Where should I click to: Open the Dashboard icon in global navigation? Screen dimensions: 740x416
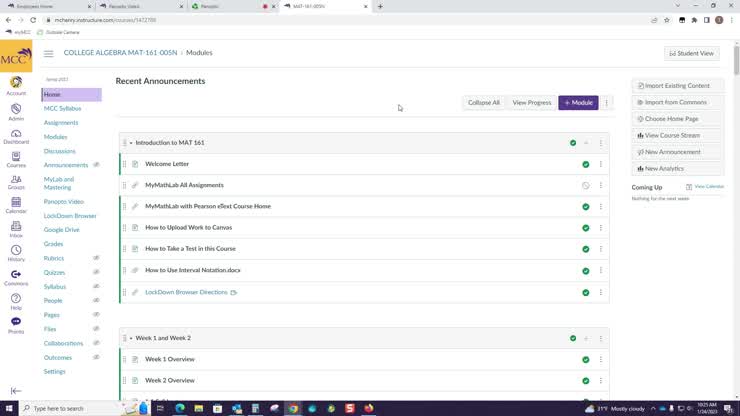tap(16, 134)
